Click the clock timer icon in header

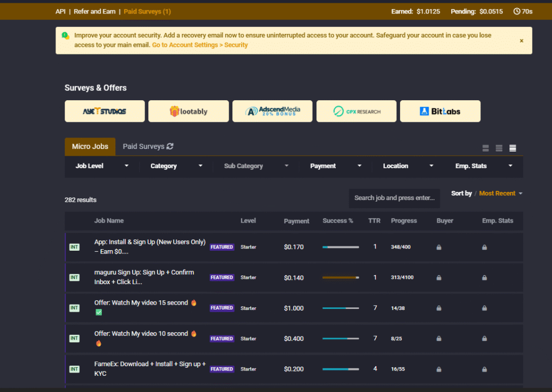pos(517,11)
